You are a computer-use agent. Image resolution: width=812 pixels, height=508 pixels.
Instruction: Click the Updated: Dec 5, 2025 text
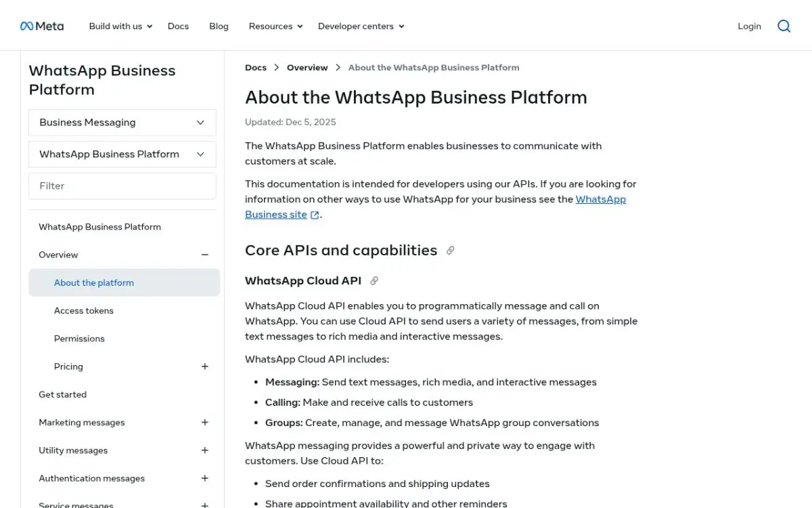coord(290,123)
